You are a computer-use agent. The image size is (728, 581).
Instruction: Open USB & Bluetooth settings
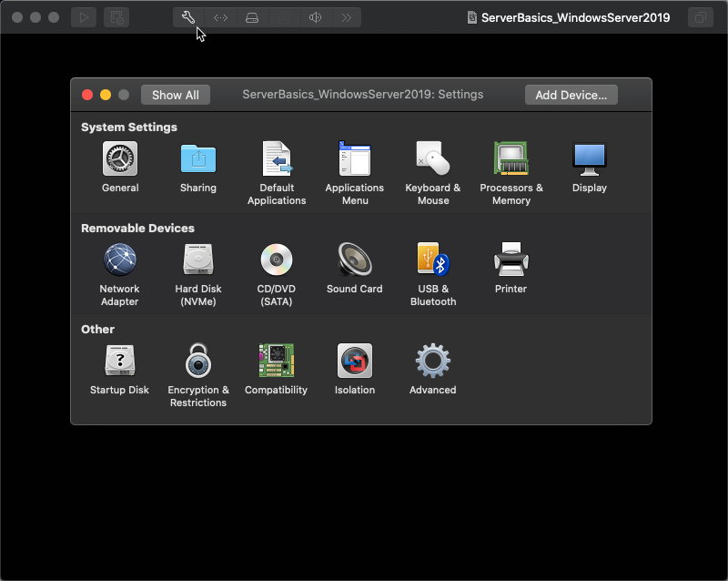point(433,260)
